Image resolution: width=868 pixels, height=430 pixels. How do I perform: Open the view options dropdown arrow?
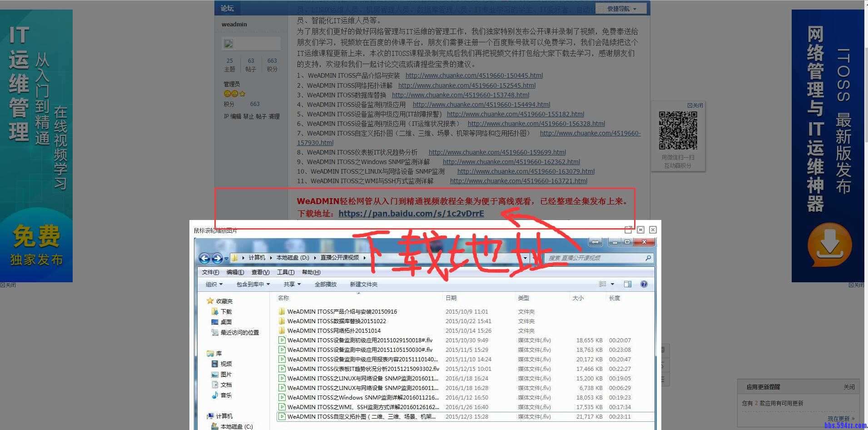(612, 284)
